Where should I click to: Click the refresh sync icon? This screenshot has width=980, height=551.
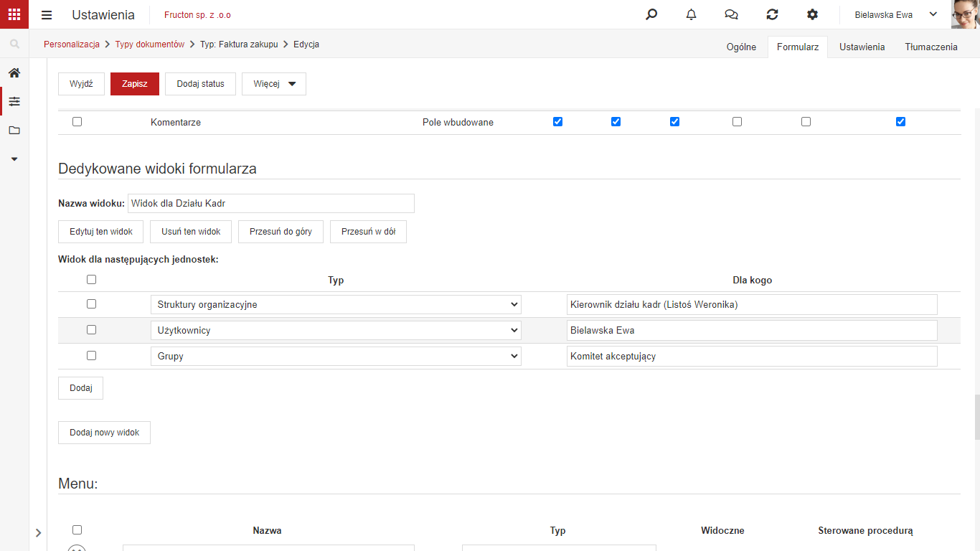coord(772,14)
